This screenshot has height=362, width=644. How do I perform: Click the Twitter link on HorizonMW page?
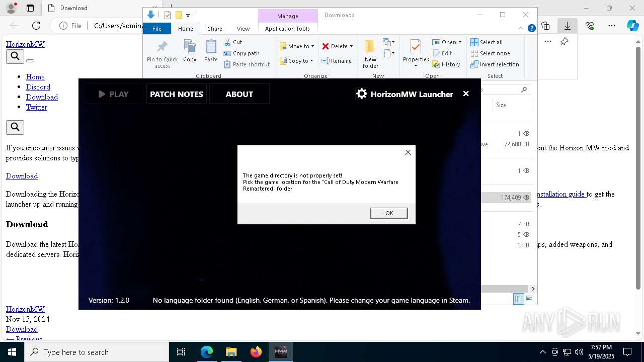pos(37,107)
